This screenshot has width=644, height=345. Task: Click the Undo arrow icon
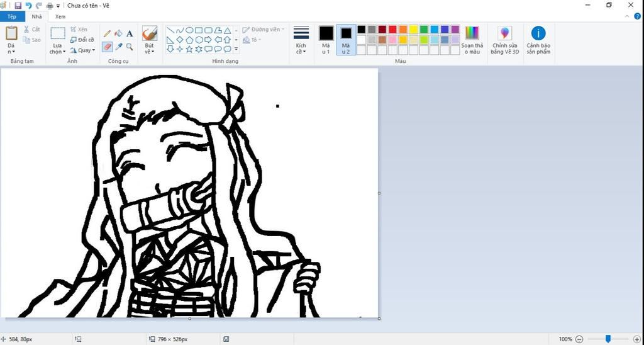[28, 6]
